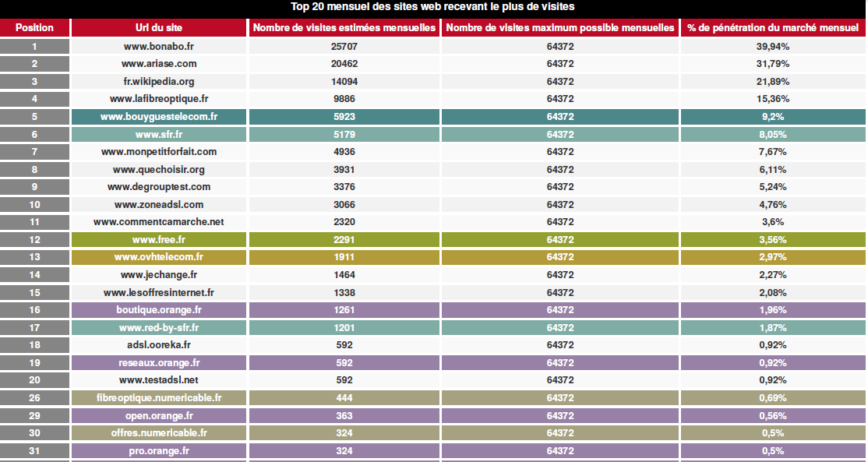This screenshot has width=868, height=462.
Task: Select the www.quechoisir.org cell
Action: pos(159,169)
